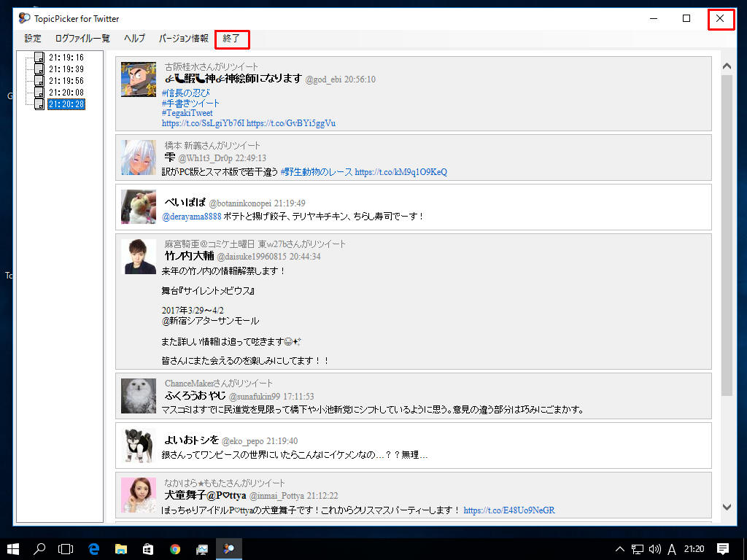This screenshot has height=560, width=747.
Task: Open the https://t.co/E48Uo9NeGR link
Action: click(509, 510)
